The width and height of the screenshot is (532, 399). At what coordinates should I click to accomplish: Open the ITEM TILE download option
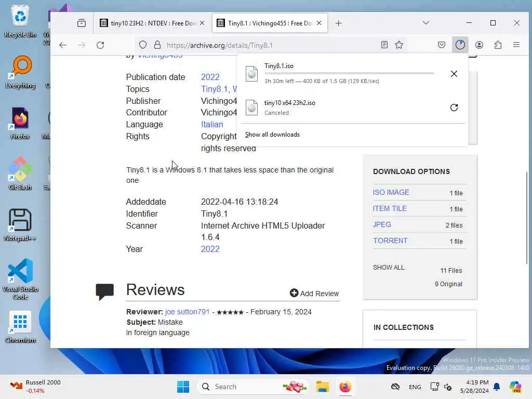tap(390, 208)
